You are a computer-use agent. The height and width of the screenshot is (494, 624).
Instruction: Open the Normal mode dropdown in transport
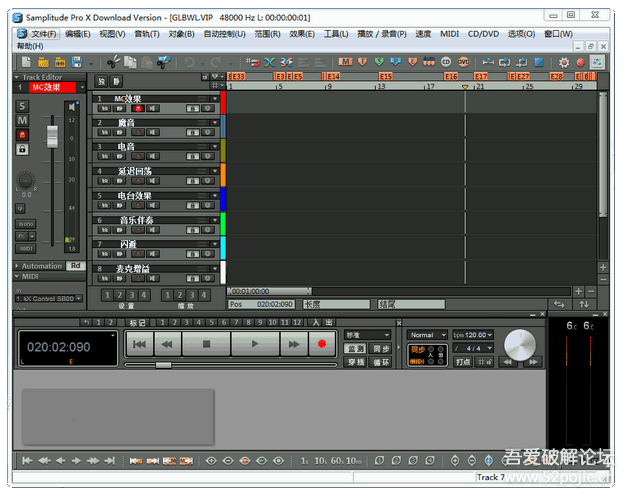click(425, 335)
